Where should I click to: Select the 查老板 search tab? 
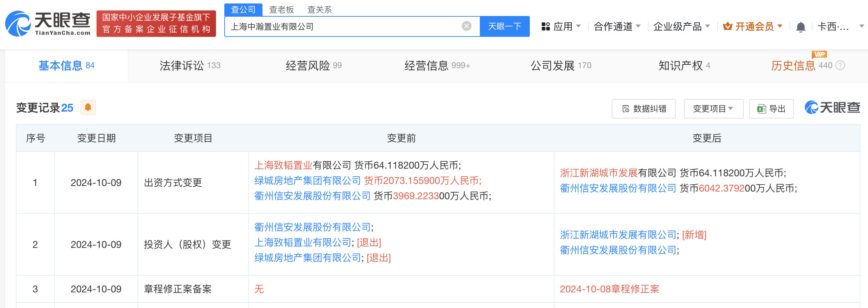[281, 9]
